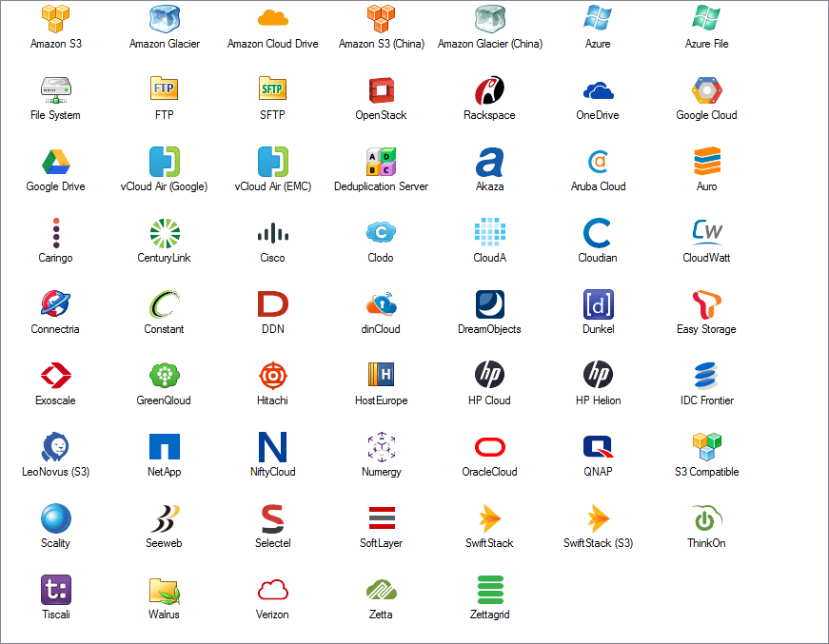Pick the CloudWatt Cw icon

[707, 232]
